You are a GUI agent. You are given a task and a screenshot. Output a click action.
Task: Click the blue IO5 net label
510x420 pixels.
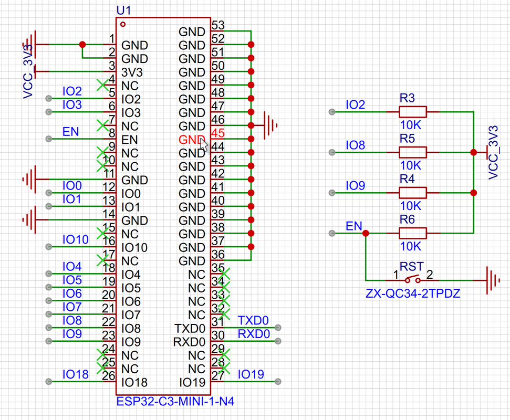72,280
